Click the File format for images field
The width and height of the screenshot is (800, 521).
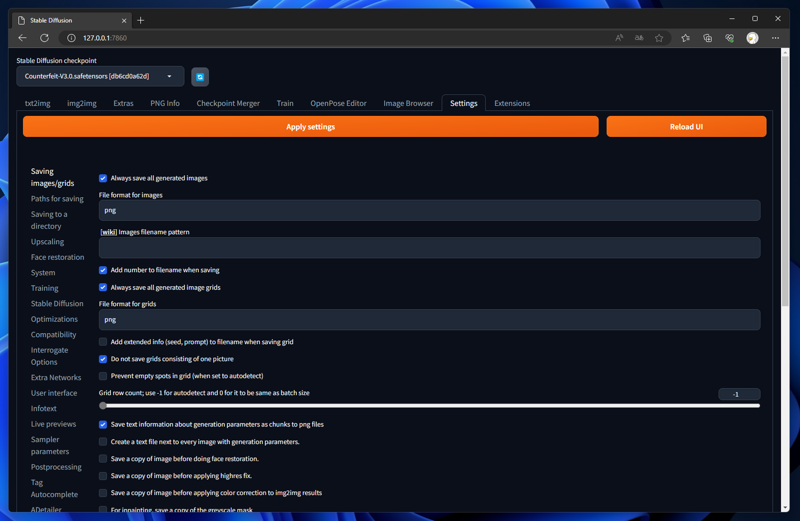pyautogui.click(x=430, y=210)
